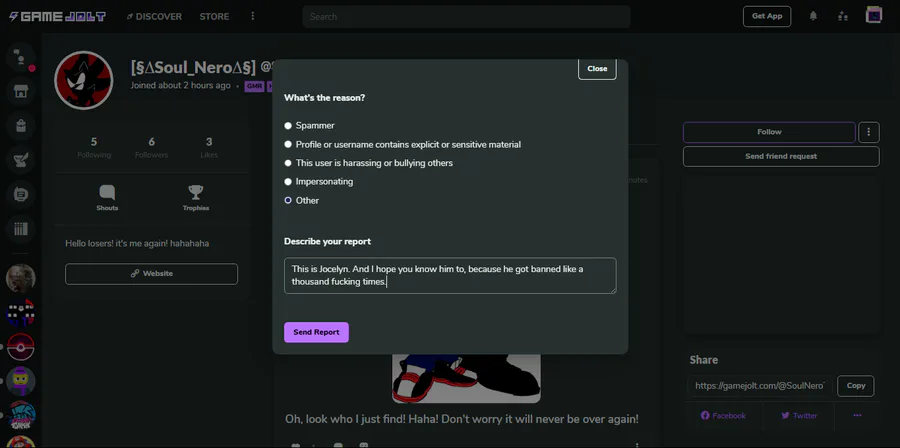Open the store icon in sidebar
The height and width of the screenshot is (448, 900).
(x=21, y=91)
